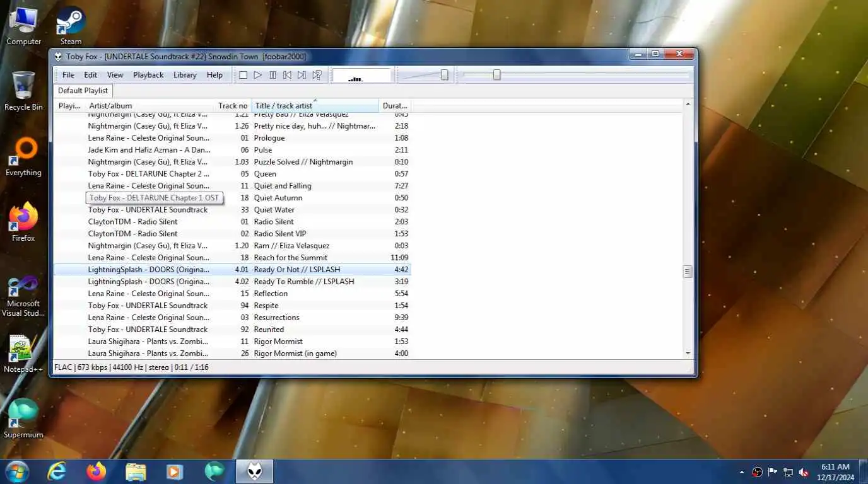Viewport: 868px width, 484px height.
Task: Open the Firefox desktop shortcut
Action: pyautogui.click(x=23, y=222)
